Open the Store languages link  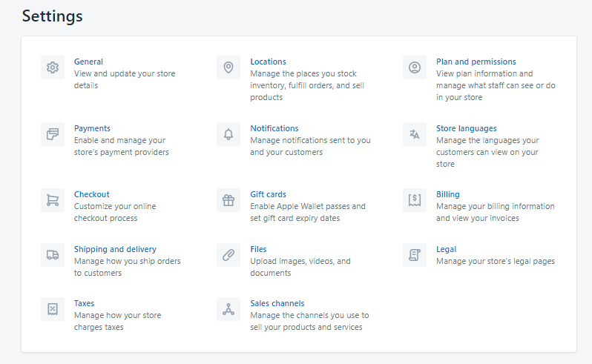pos(466,128)
